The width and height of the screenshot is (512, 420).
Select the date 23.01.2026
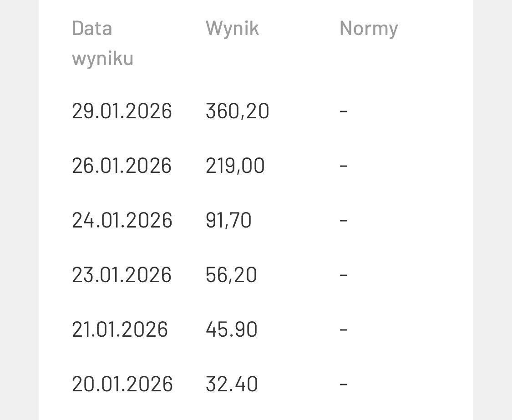pos(122,275)
